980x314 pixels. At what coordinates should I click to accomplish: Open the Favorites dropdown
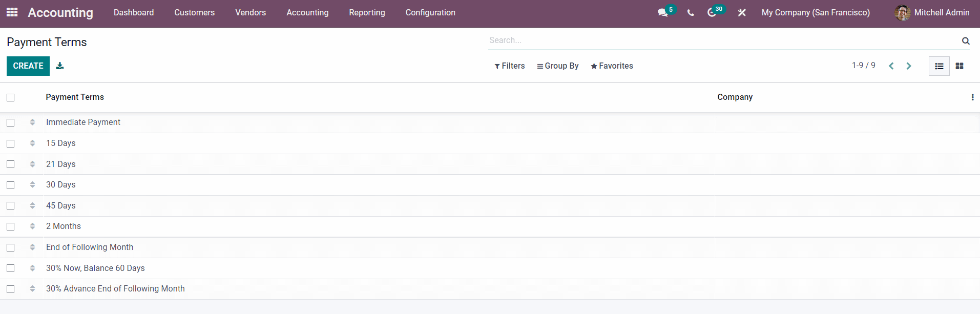[x=612, y=66]
